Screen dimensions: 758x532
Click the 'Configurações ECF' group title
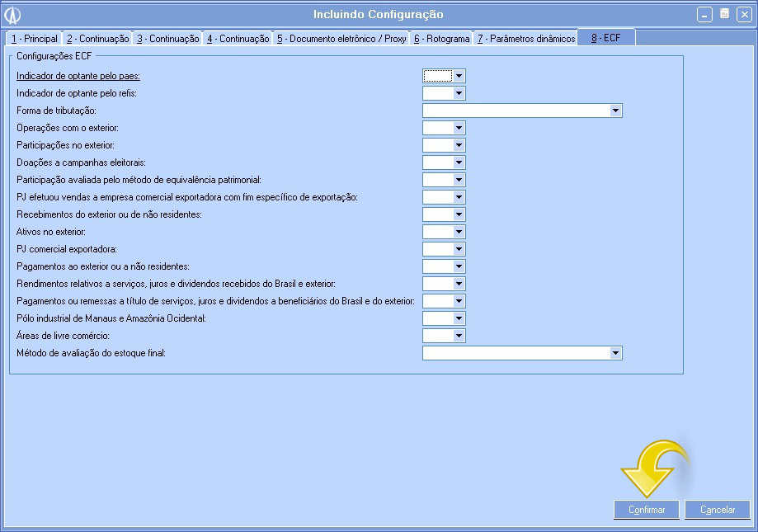[x=54, y=56]
